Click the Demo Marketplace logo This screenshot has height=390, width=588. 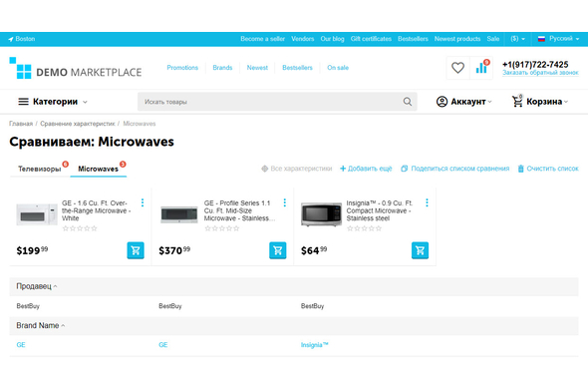(76, 68)
